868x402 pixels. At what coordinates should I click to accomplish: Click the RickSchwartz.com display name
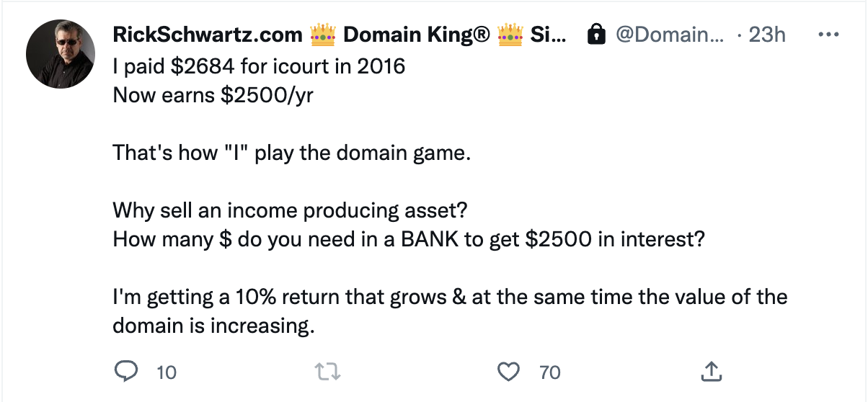[208, 35]
